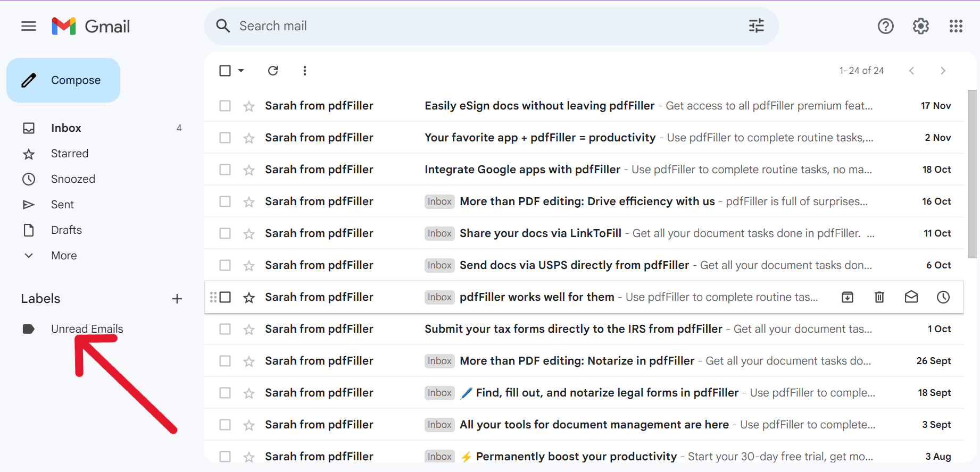This screenshot has width=980, height=472.
Task: Click the Compose button
Action: pos(63,80)
